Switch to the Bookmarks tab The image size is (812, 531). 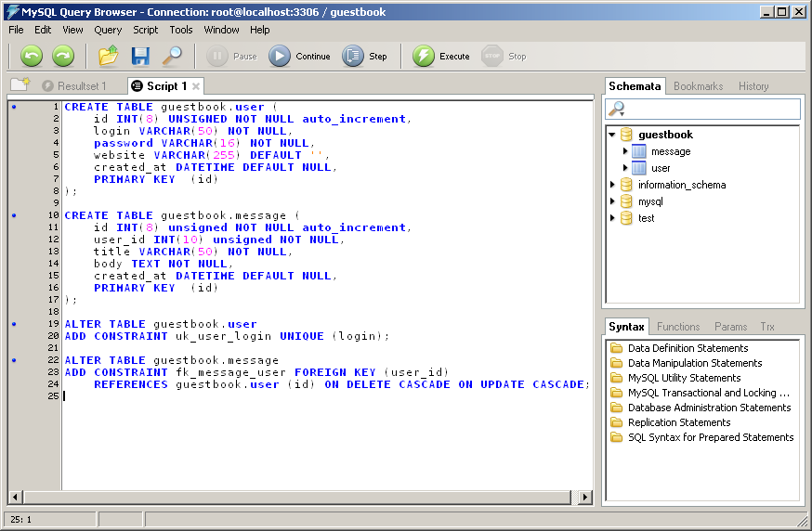coord(698,86)
